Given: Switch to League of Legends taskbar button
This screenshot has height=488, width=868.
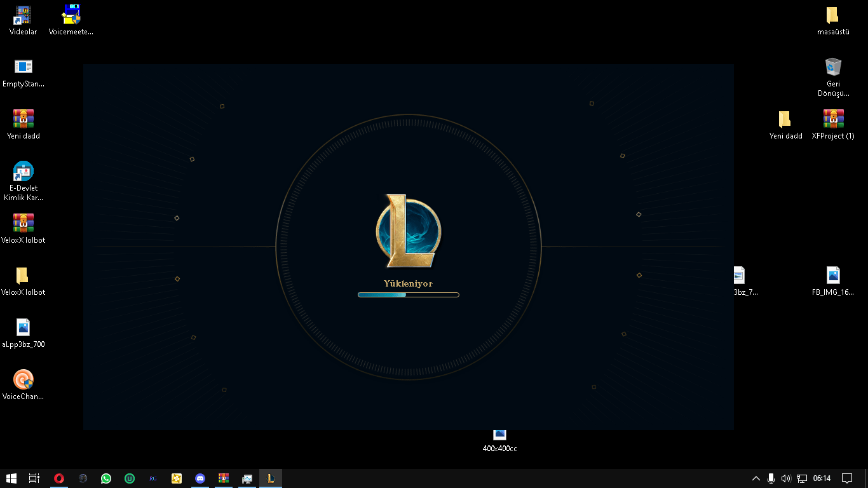Looking at the screenshot, I should (271, 478).
